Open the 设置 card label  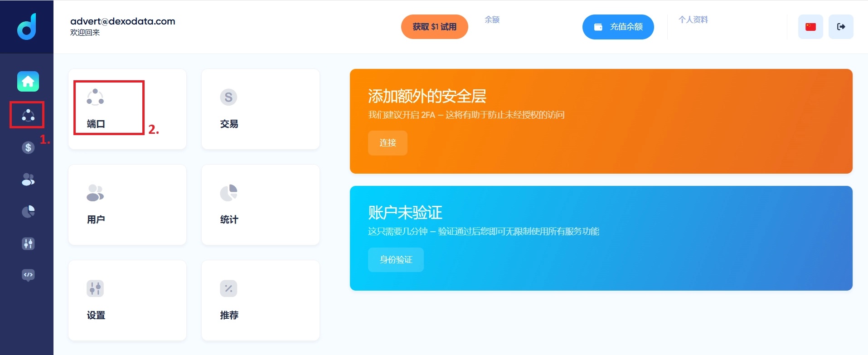[x=96, y=315]
